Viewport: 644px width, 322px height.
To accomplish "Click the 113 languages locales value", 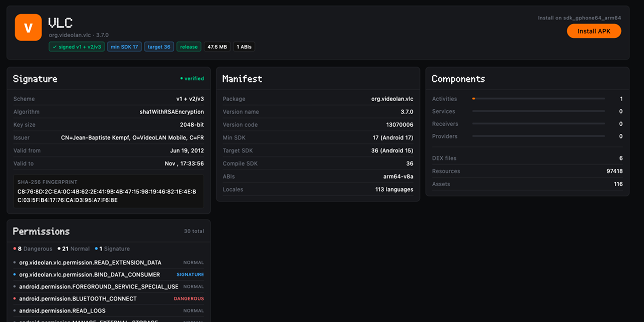I will 394,190.
